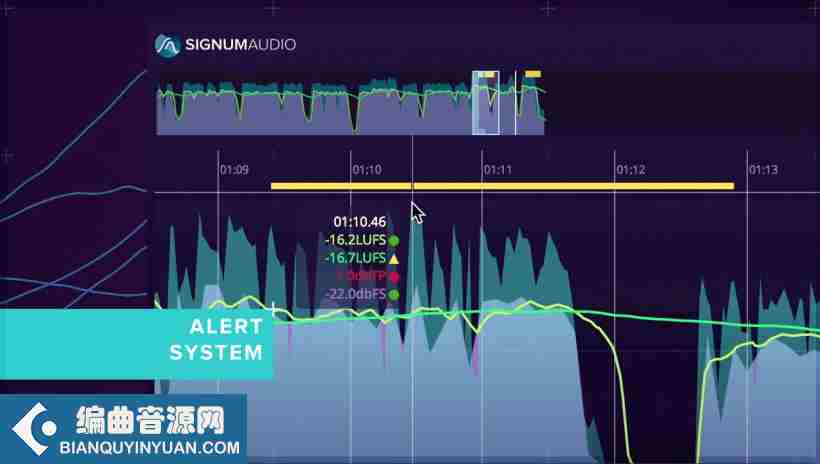Click the red dot beside the dBTP value
The image size is (820, 464).
[394, 277]
